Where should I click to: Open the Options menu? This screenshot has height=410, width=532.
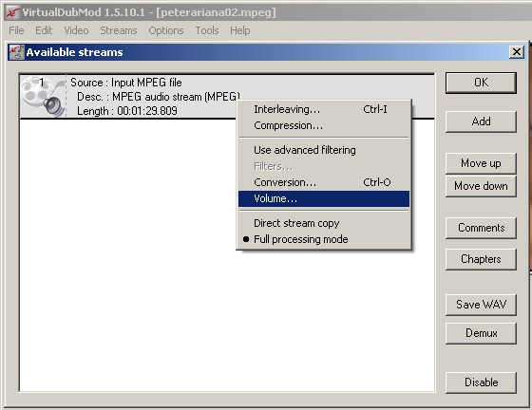click(x=166, y=30)
